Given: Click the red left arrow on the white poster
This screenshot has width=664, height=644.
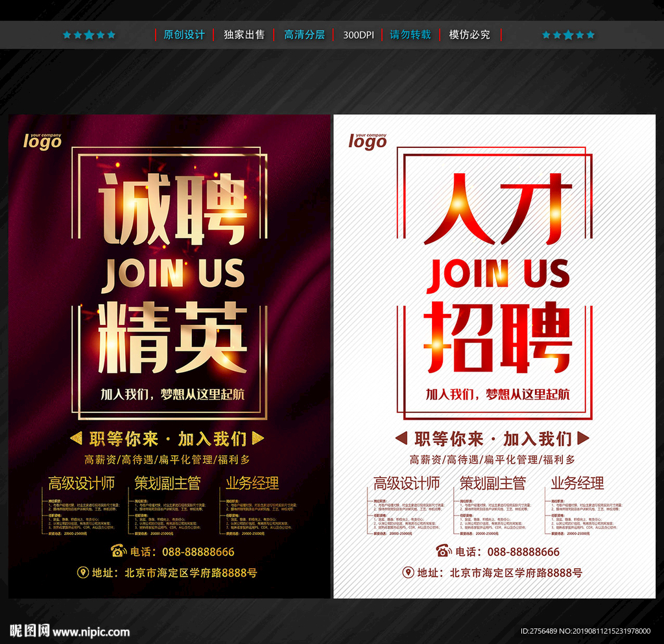Looking at the screenshot, I should (x=401, y=438).
